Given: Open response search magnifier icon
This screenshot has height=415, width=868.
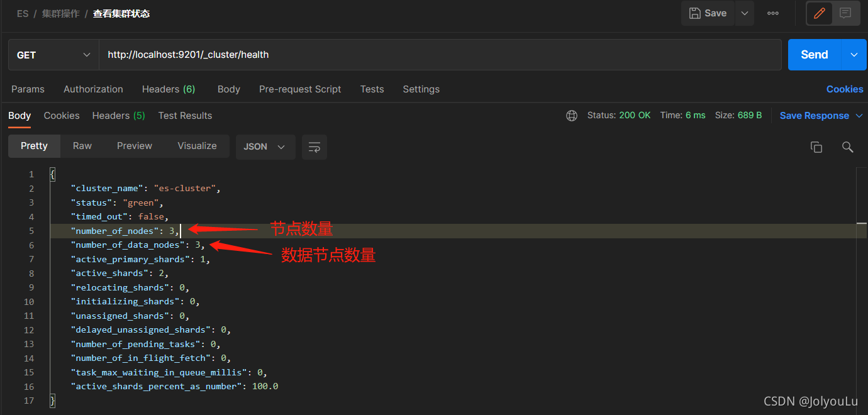Looking at the screenshot, I should [847, 147].
